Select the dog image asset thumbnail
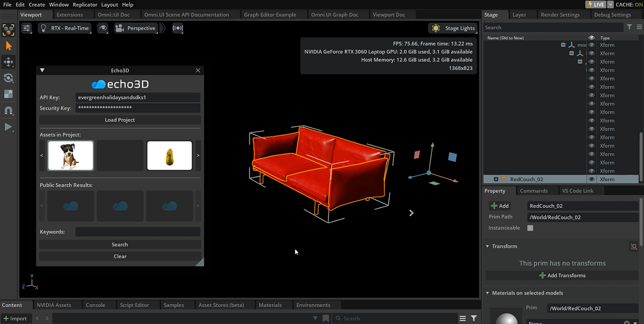The width and height of the screenshot is (644, 324). click(70, 155)
